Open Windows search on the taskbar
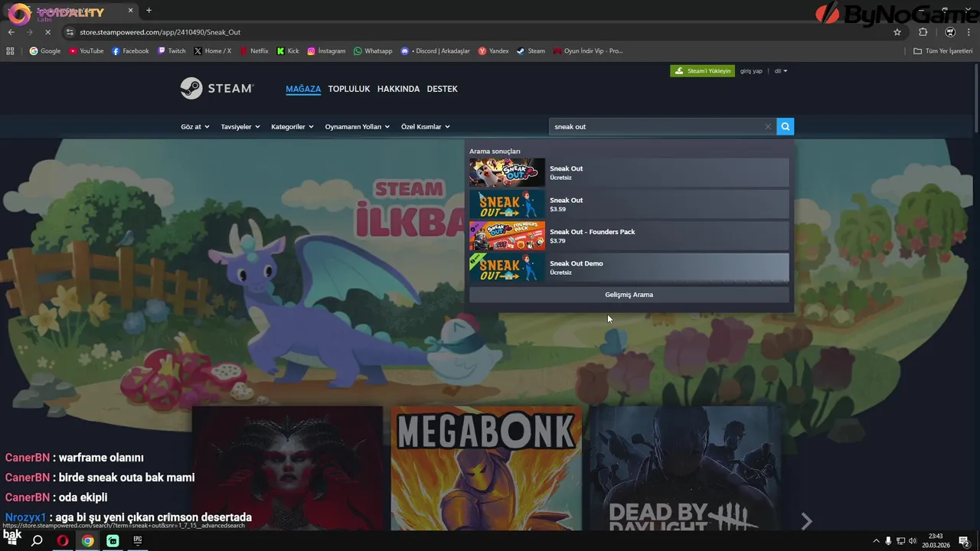This screenshot has width=980, height=551. [x=37, y=540]
